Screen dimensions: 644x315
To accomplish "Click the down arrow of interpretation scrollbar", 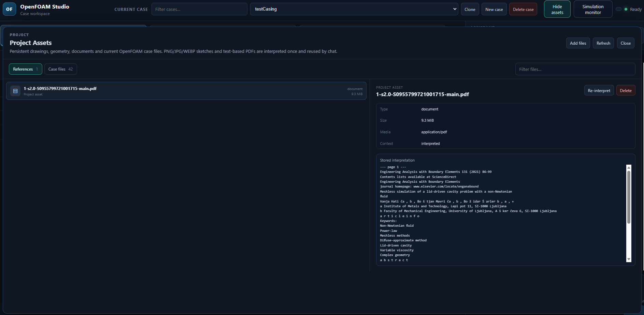I will point(629,259).
